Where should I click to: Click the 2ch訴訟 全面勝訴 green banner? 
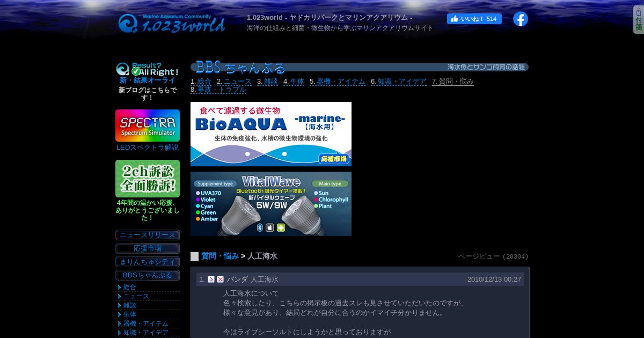148,179
